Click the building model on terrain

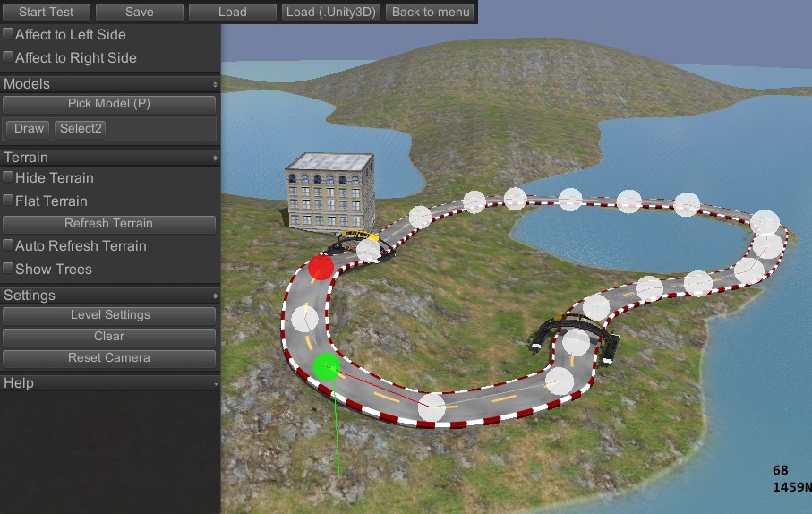tap(330, 193)
